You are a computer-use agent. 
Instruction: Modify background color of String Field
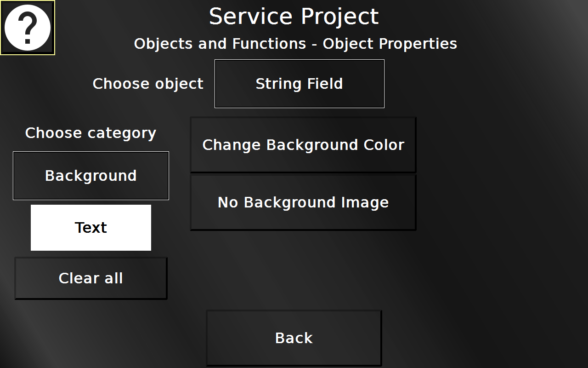point(303,144)
